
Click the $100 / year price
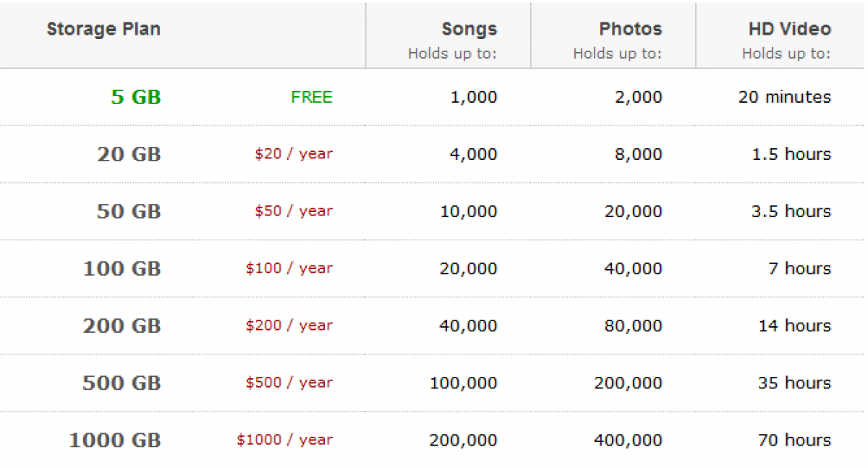coord(289,268)
